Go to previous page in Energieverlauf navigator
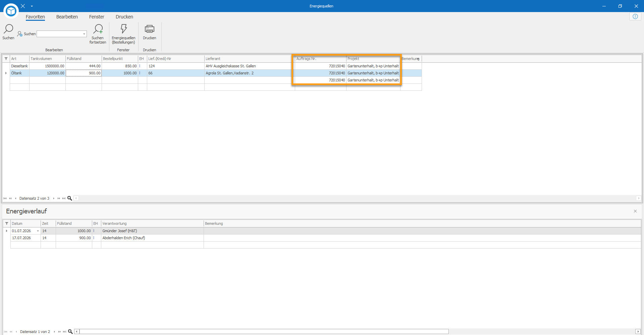644x335 pixels. pyautogui.click(x=11, y=332)
